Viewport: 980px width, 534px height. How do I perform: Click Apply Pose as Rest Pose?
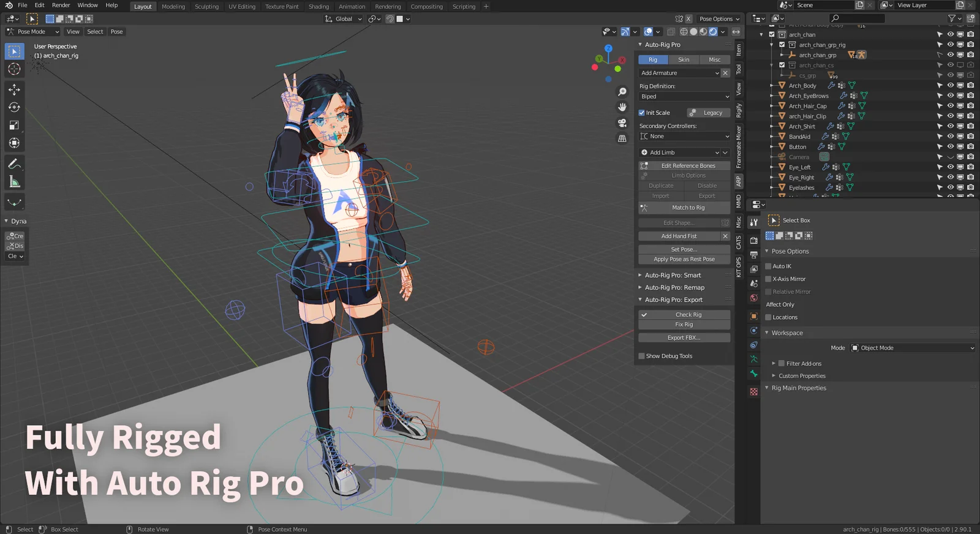[684, 260]
